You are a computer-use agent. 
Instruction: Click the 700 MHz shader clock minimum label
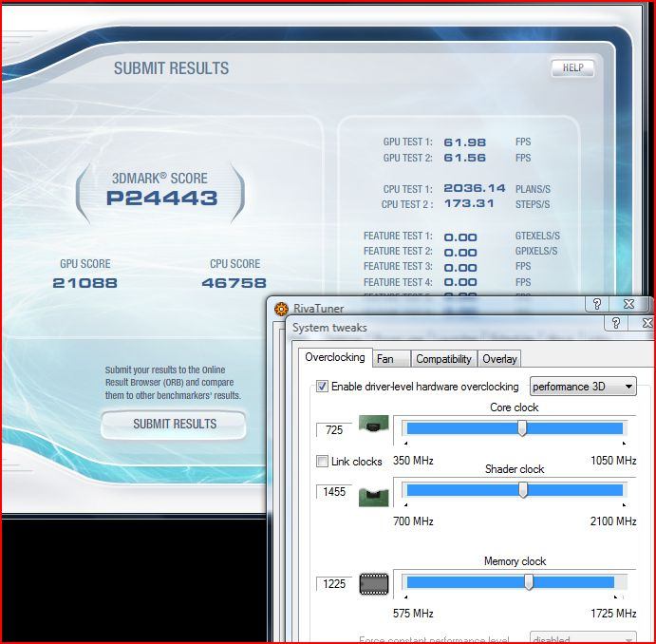click(413, 521)
